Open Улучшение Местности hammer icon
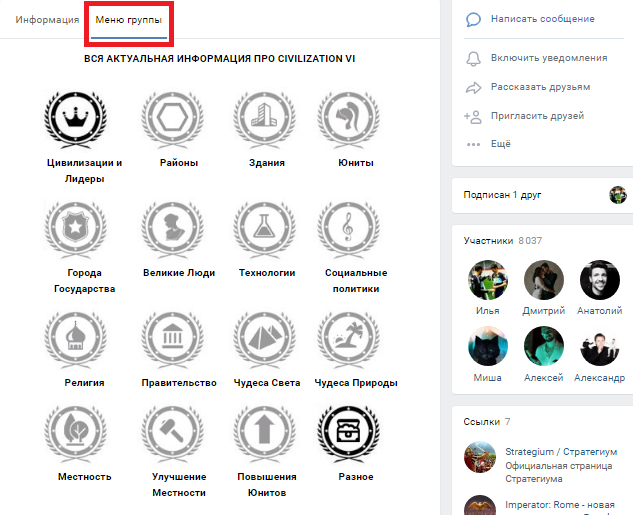 (x=172, y=434)
